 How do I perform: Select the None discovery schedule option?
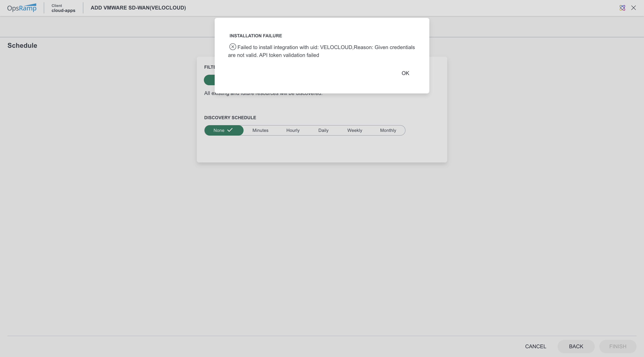pyautogui.click(x=224, y=130)
